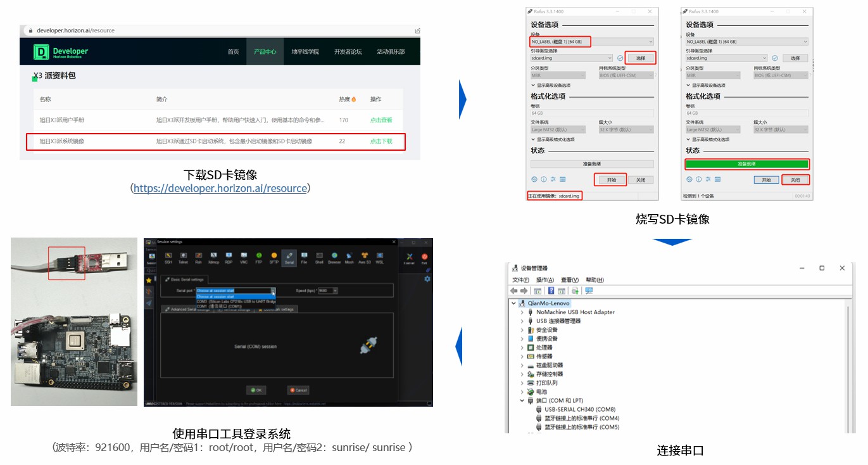Click the X server icon in MobaXterm

409,258
